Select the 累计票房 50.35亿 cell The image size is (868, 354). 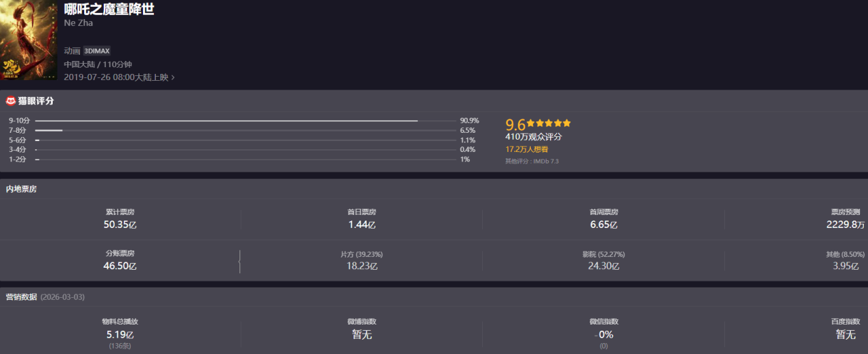click(x=120, y=219)
